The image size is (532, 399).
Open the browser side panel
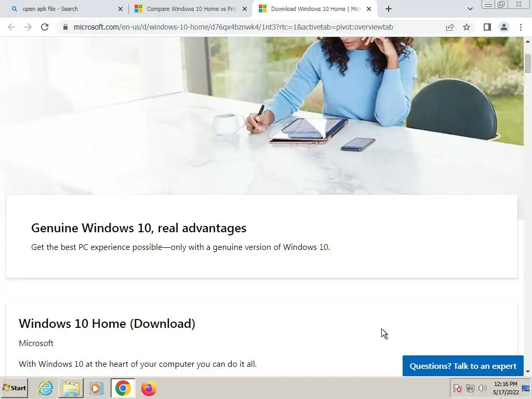click(x=487, y=27)
